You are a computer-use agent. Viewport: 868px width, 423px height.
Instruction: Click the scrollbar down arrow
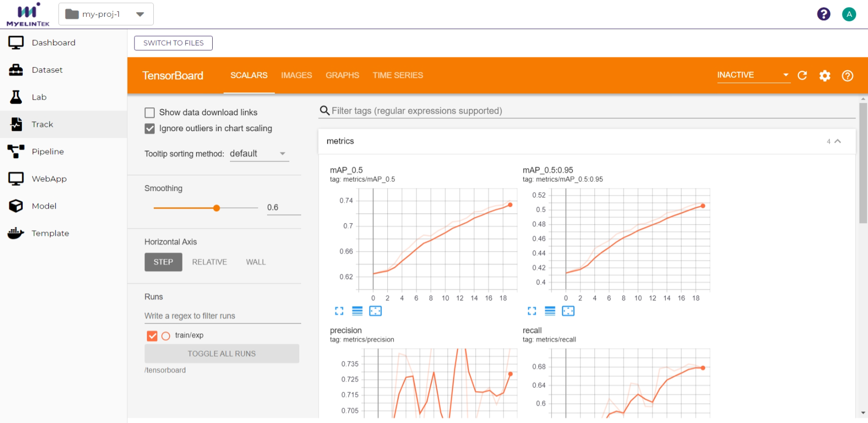(x=863, y=413)
